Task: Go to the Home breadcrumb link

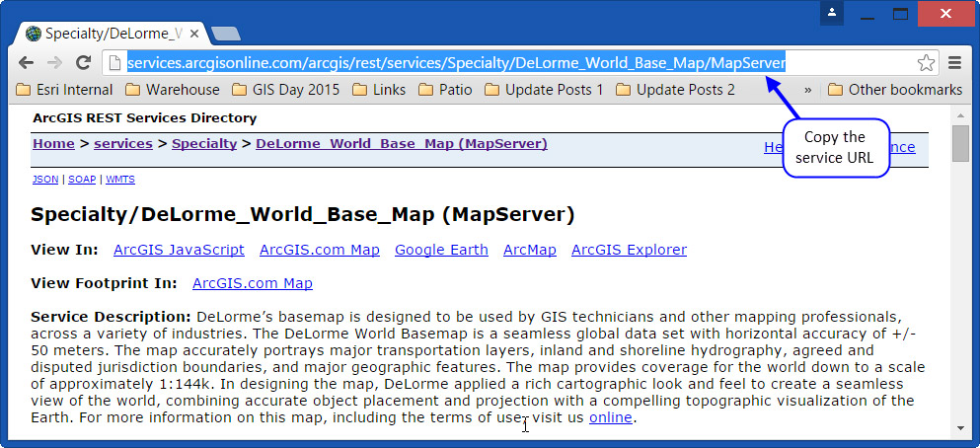Action: point(53,144)
